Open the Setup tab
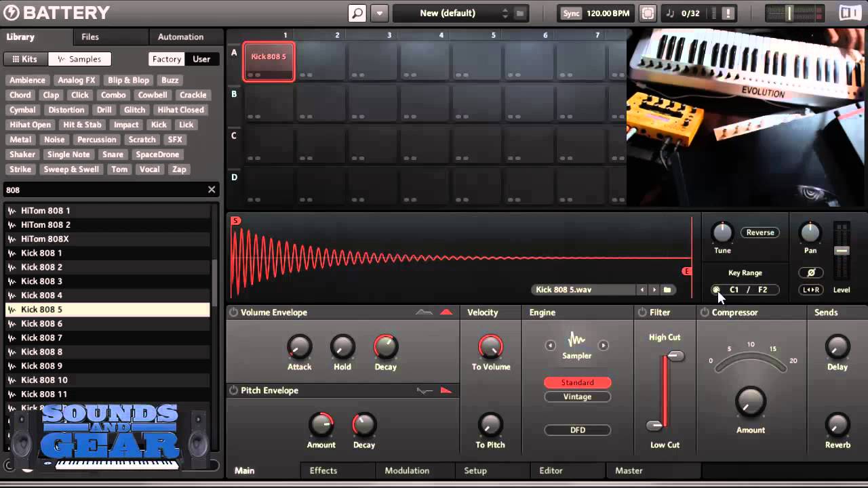Image resolution: width=868 pixels, height=488 pixels. tap(475, 470)
